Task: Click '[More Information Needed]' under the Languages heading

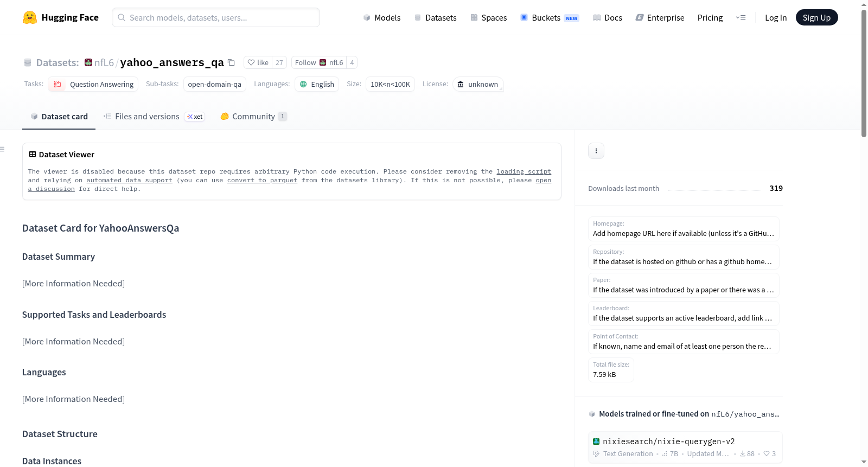Action: [x=73, y=399]
